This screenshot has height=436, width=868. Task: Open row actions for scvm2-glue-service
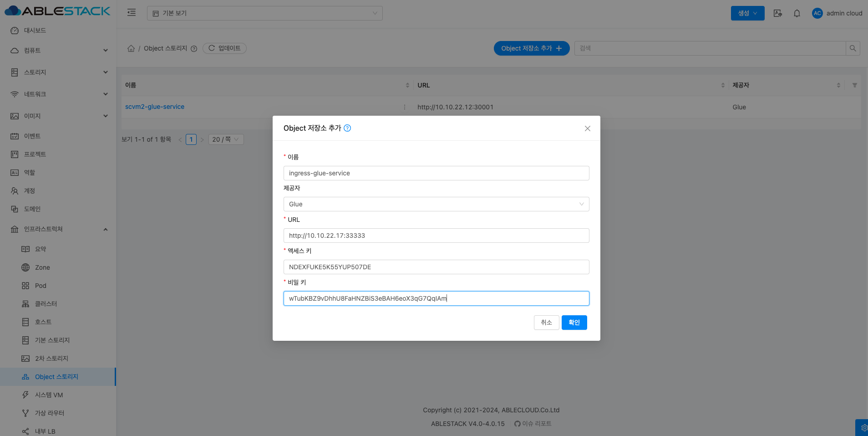coord(404,107)
